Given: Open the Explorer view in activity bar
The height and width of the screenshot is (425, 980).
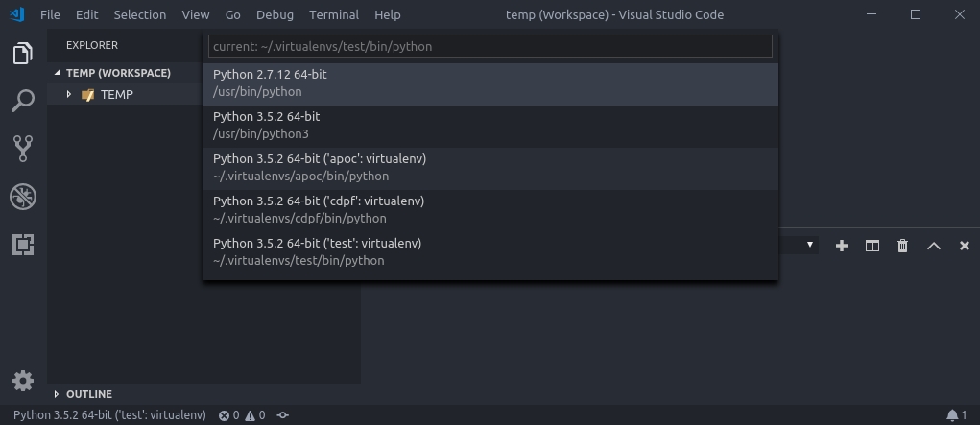Looking at the screenshot, I should (x=23, y=53).
